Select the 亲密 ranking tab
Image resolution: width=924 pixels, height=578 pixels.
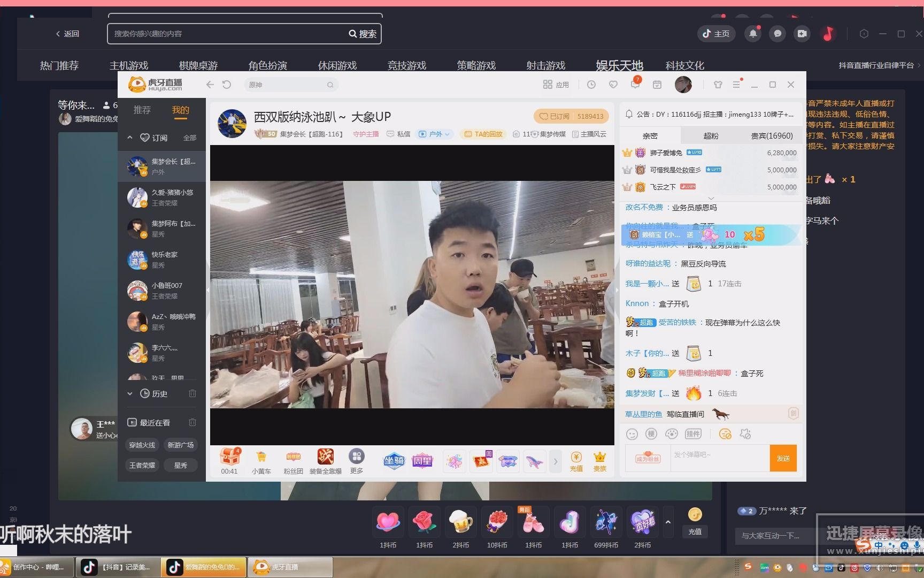point(650,136)
